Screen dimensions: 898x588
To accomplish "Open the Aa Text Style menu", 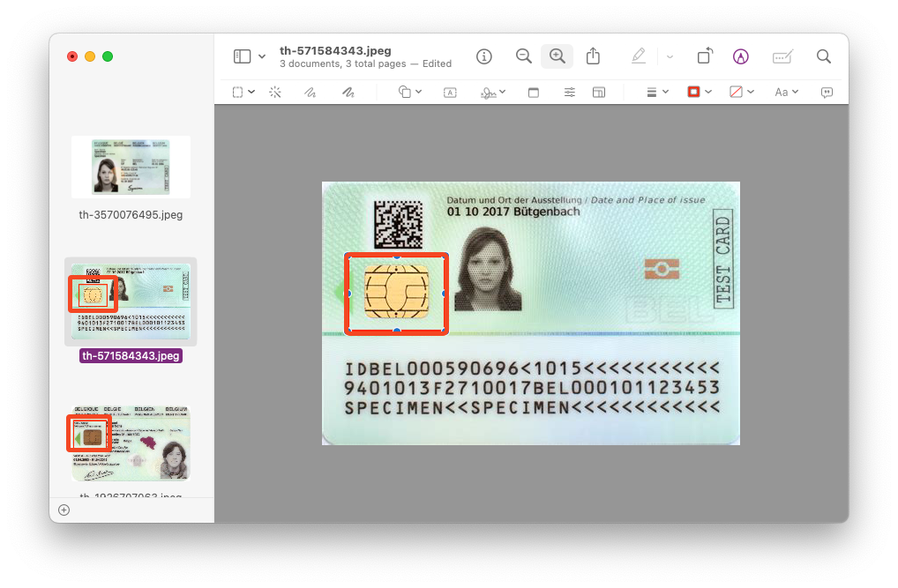I will point(786,93).
